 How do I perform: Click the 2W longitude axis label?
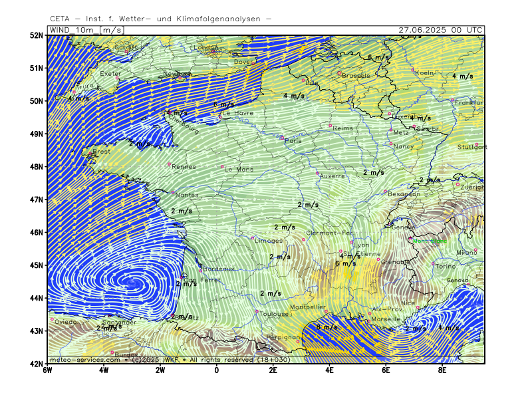click(160, 370)
